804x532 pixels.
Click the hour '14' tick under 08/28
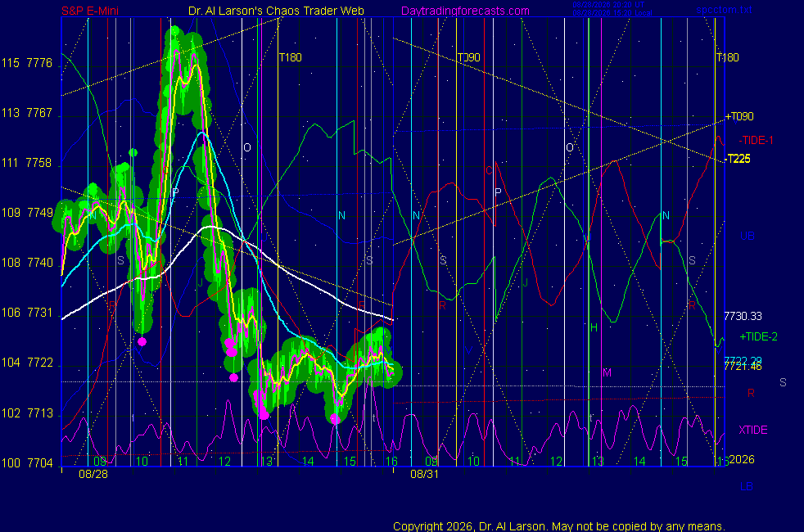pyautogui.click(x=308, y=462)
